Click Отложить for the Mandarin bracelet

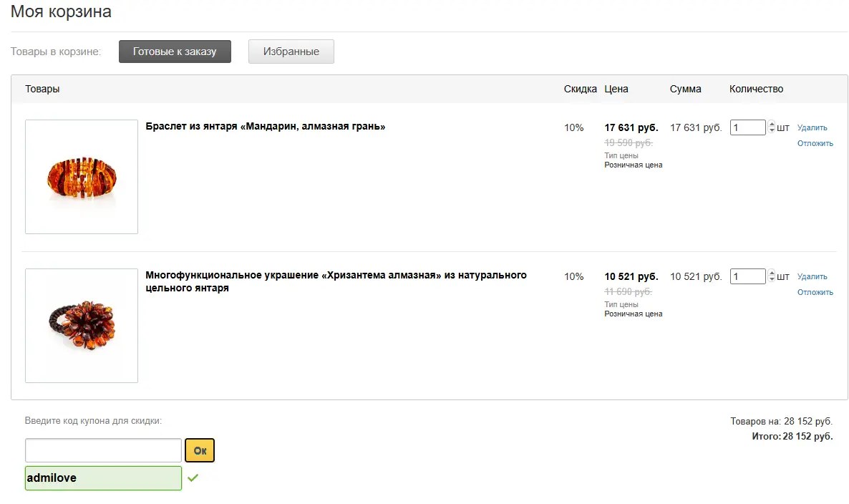[815, 143]
